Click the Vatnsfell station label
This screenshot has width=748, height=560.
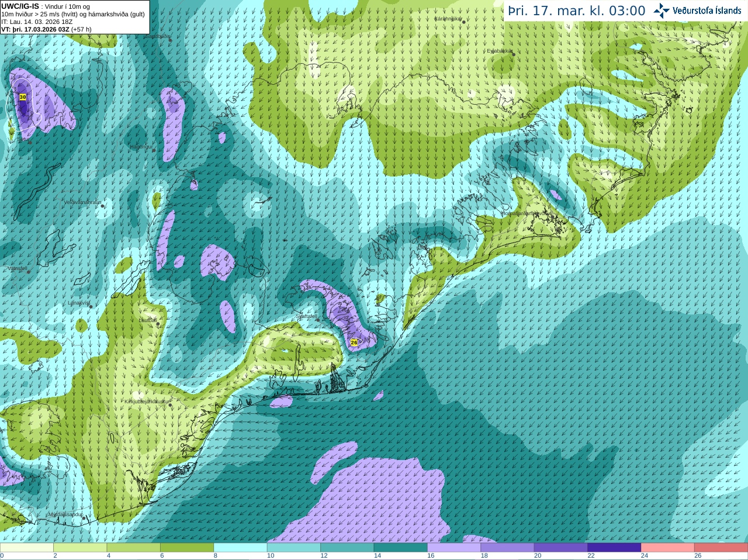pos(18,268)
